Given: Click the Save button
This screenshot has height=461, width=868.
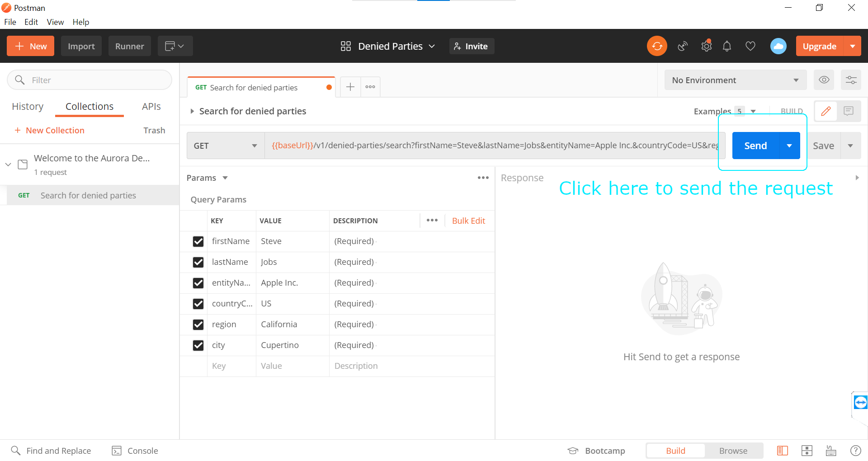Looking at the screenshot, I should point(823,146).
